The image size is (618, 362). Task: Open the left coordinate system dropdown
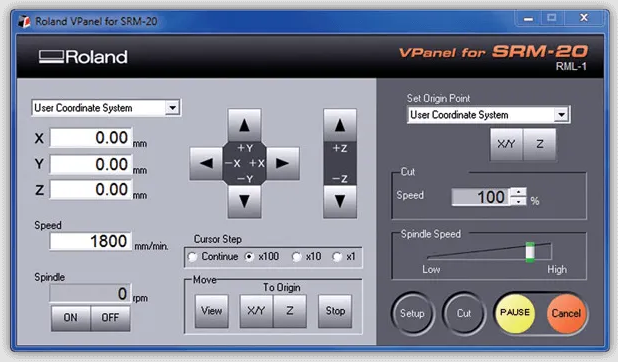[173, 108]
